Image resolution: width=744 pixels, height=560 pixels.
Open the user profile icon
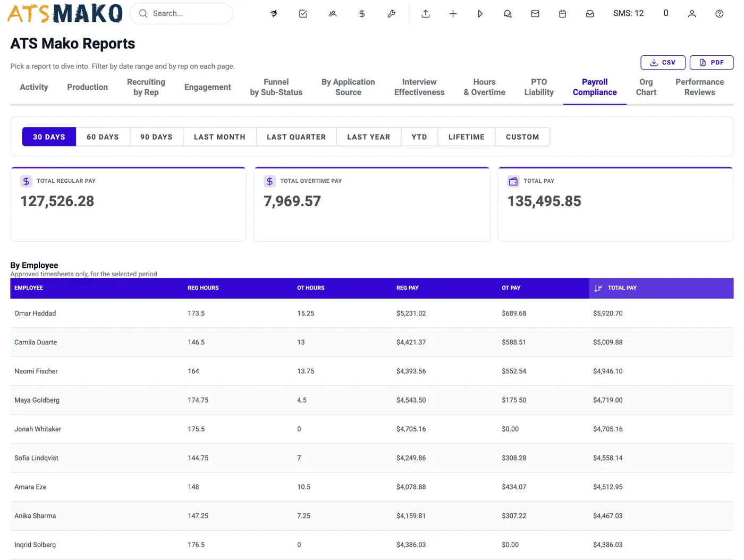[x=692, y=14]
